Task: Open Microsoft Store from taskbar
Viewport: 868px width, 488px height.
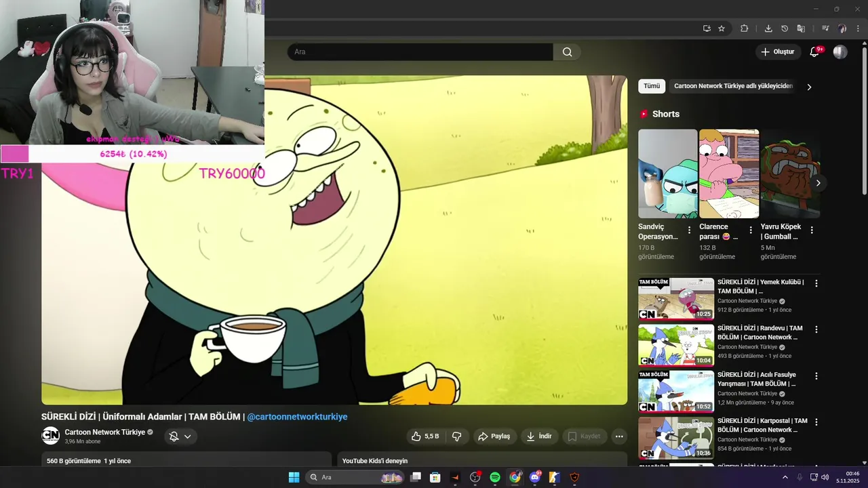Action: (x=435, y=477)
